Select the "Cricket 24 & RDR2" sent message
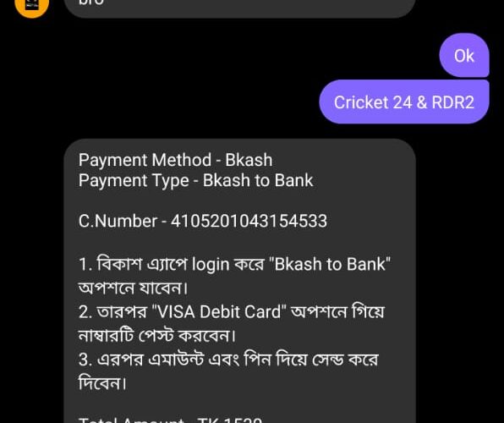 404,102
